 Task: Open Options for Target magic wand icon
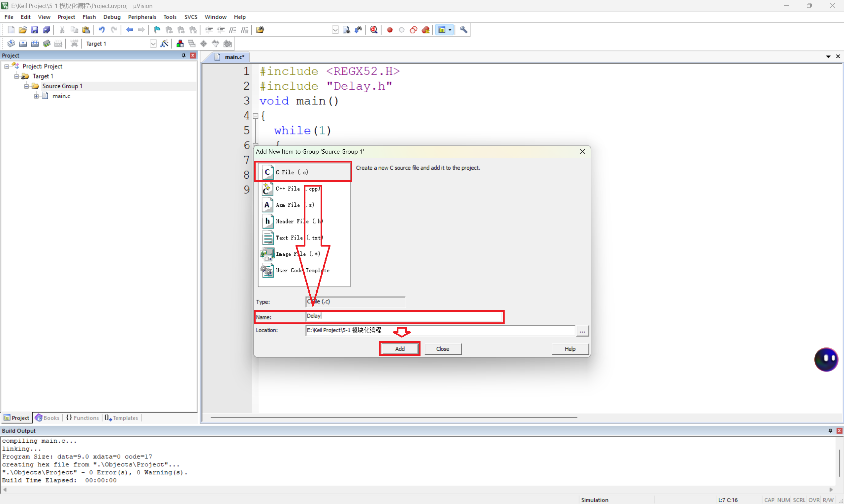pos(165,44)
